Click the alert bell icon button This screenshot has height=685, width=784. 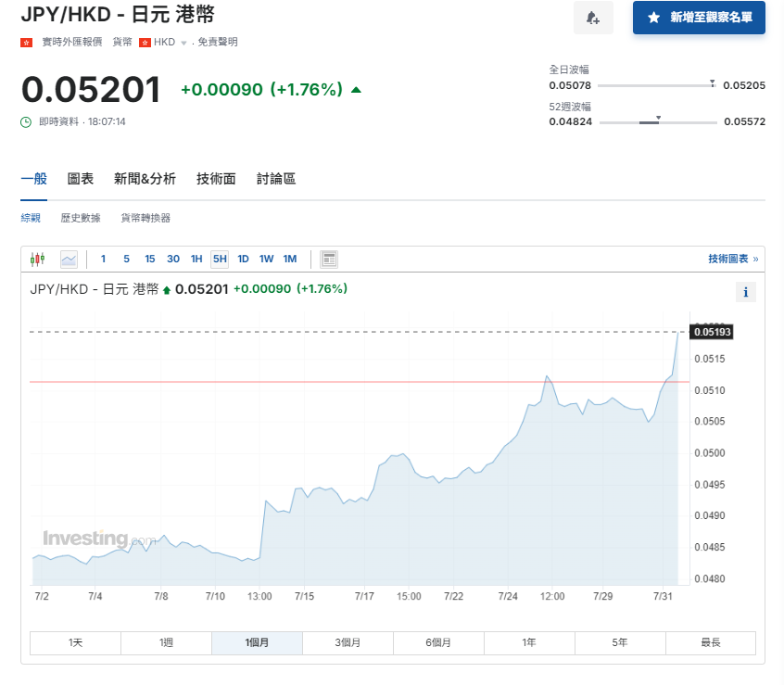(593, 18)
